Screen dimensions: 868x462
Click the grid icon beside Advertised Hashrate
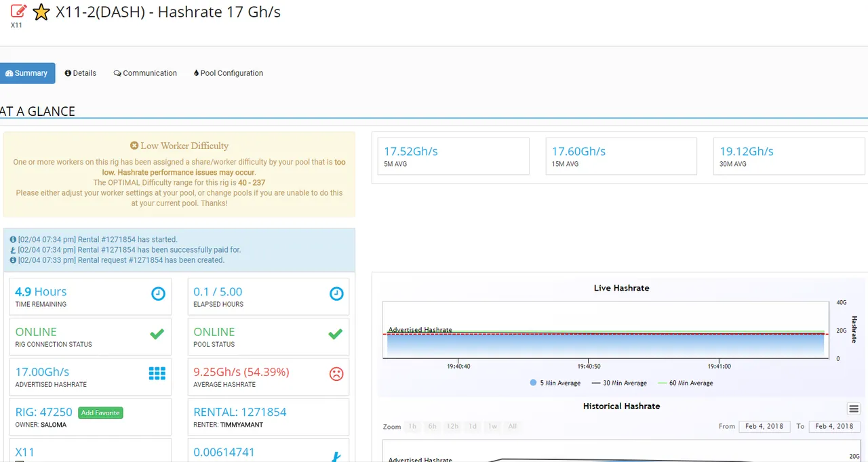157,373
